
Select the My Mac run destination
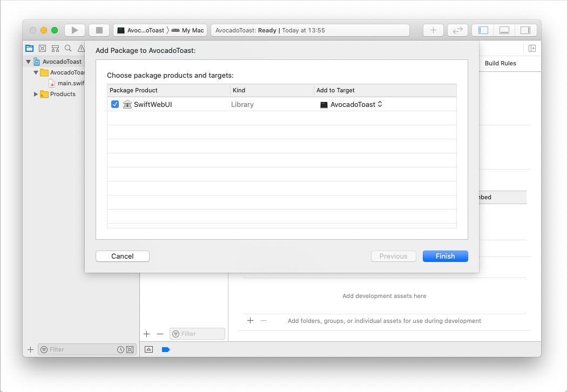coord(188,30)
